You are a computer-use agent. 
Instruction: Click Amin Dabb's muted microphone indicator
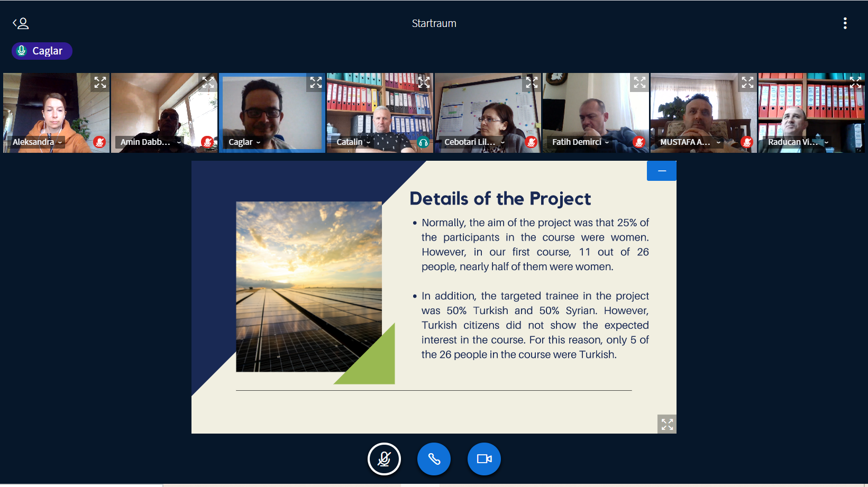[207, 142]
